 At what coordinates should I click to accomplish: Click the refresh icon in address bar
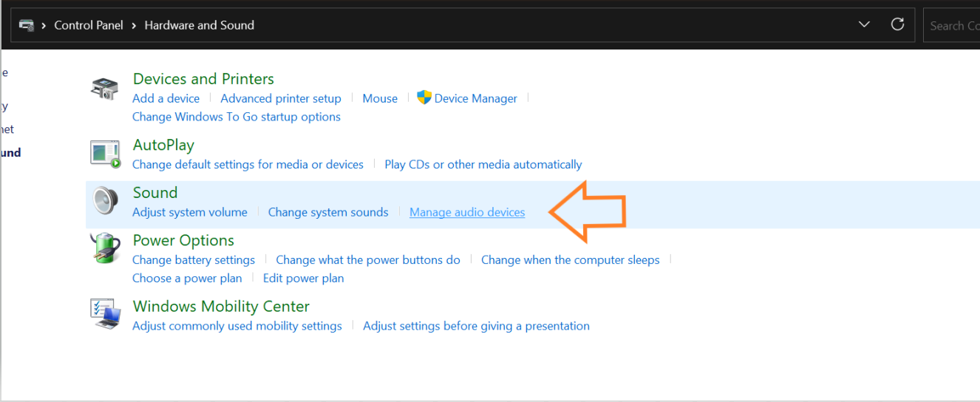pyautogui.click(x=897, y=24)
